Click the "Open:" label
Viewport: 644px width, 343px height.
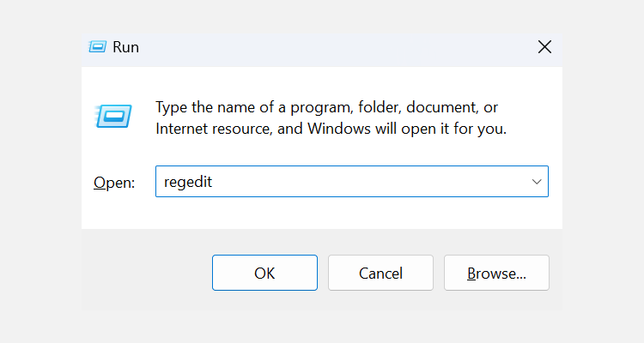coord(113,183)
